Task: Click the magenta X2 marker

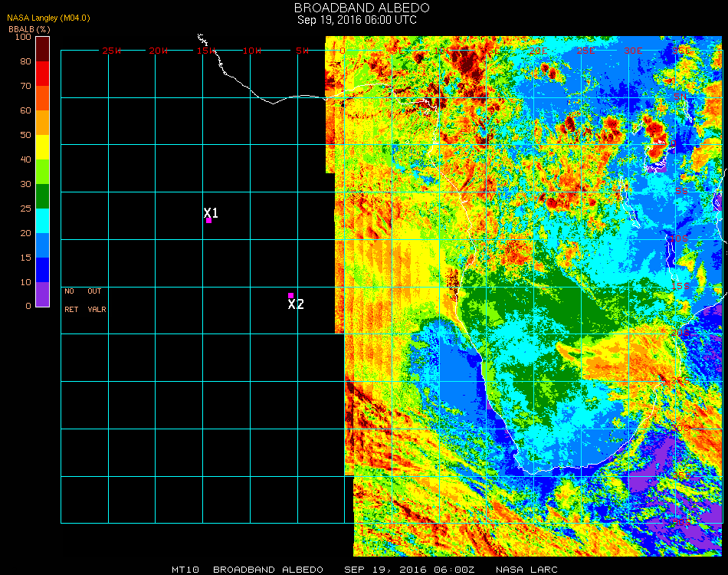Action: point(290,295)
